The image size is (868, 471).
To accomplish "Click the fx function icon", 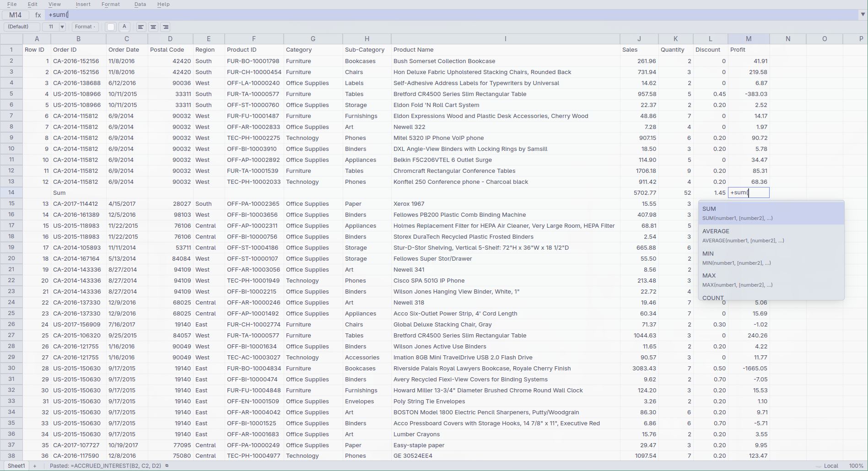I will (38, 15).
